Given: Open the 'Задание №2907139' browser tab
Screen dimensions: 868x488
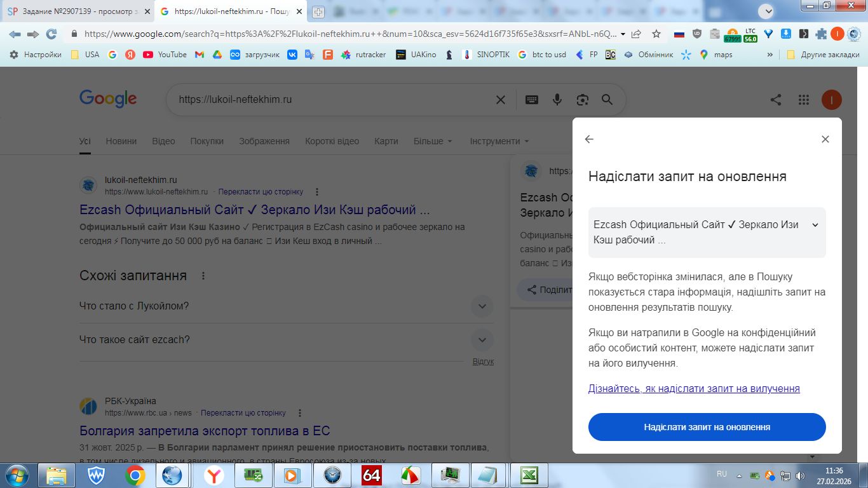Looking at the screenshot, I should click(x=79, y=11).
